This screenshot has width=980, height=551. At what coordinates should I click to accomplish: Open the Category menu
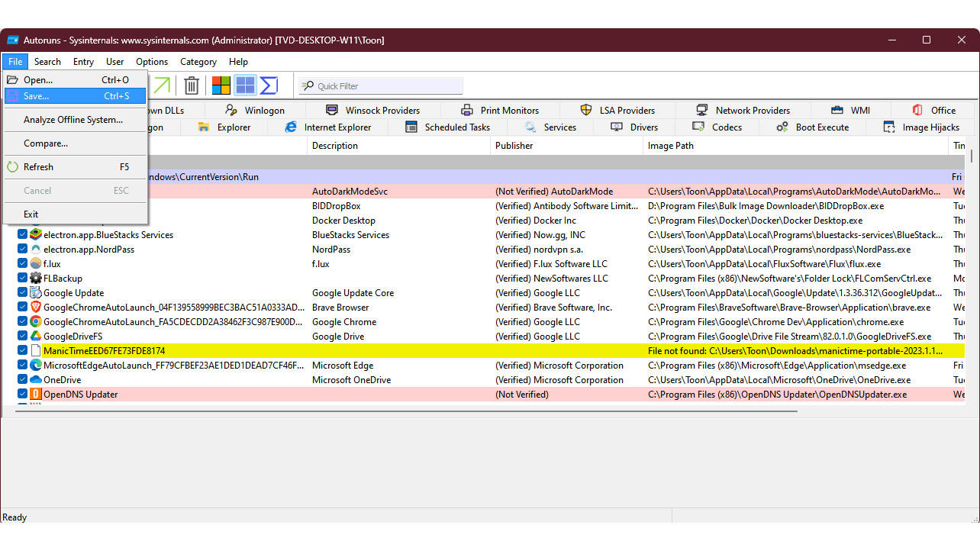click(198, 62)
